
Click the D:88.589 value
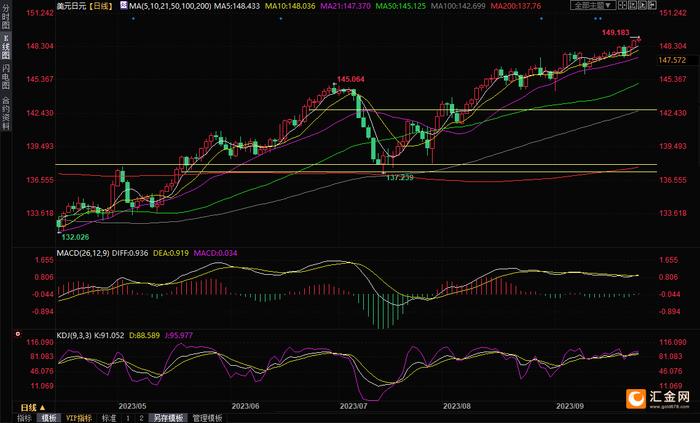(144, 335)
